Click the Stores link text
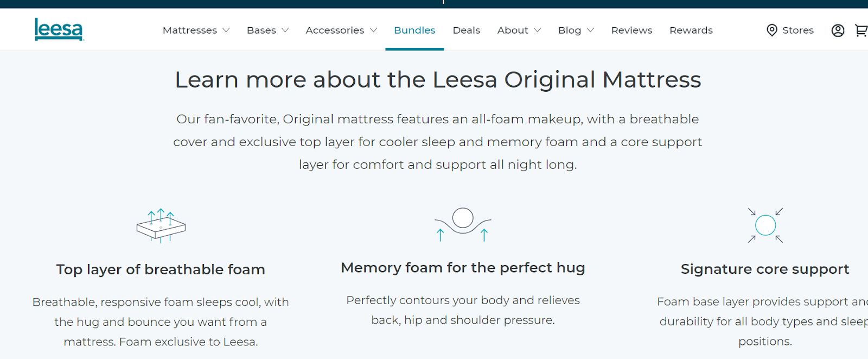The height and width of the screenshot is (359, 868). point(798,30)
